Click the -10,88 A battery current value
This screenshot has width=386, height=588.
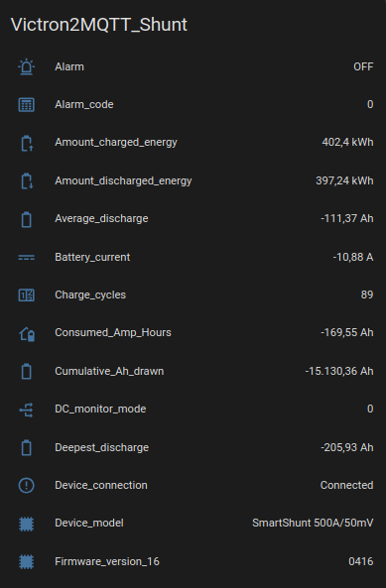pyautogui.click(x=353, y=257)
